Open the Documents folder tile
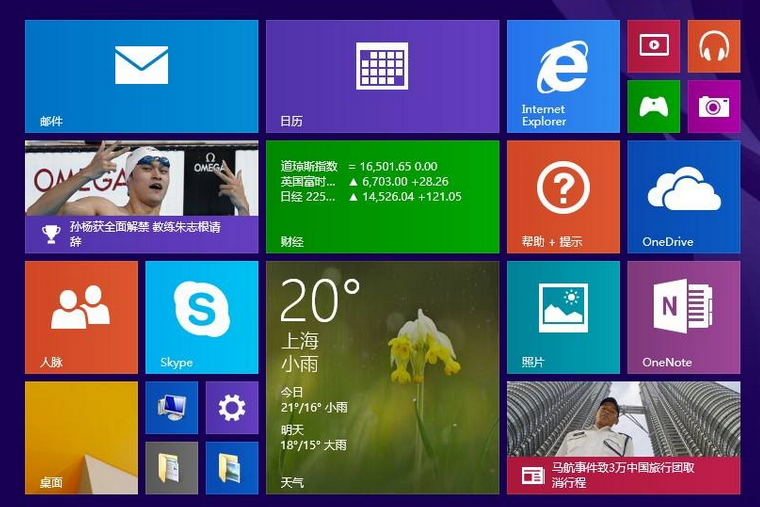Image resolution: width=760 pixels, height=507 pixels. click(171, 467)
